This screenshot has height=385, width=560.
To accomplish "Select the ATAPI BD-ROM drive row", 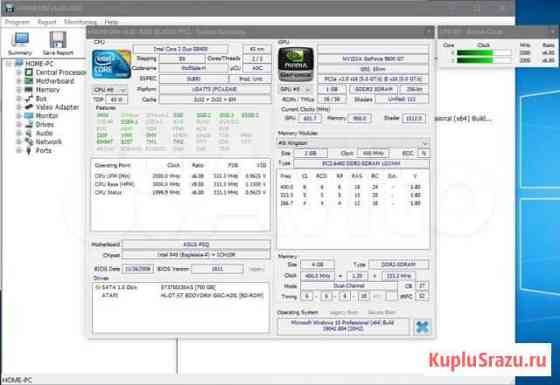I will (x=180, y=295).
